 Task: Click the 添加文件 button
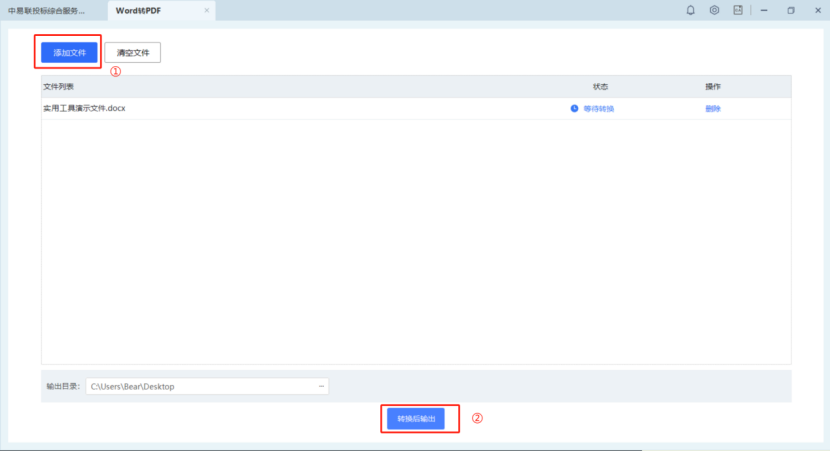[x=69, y=52]
